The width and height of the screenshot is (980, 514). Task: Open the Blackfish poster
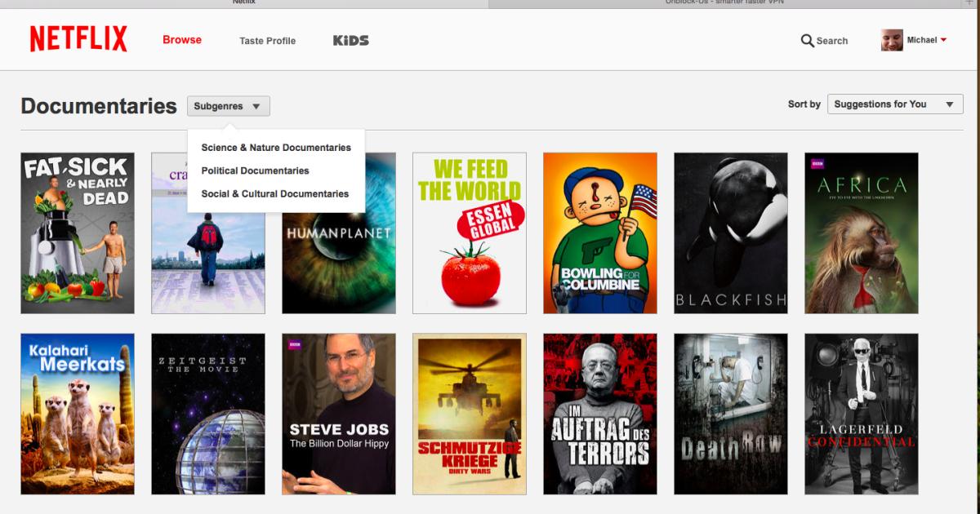point(731,233)
